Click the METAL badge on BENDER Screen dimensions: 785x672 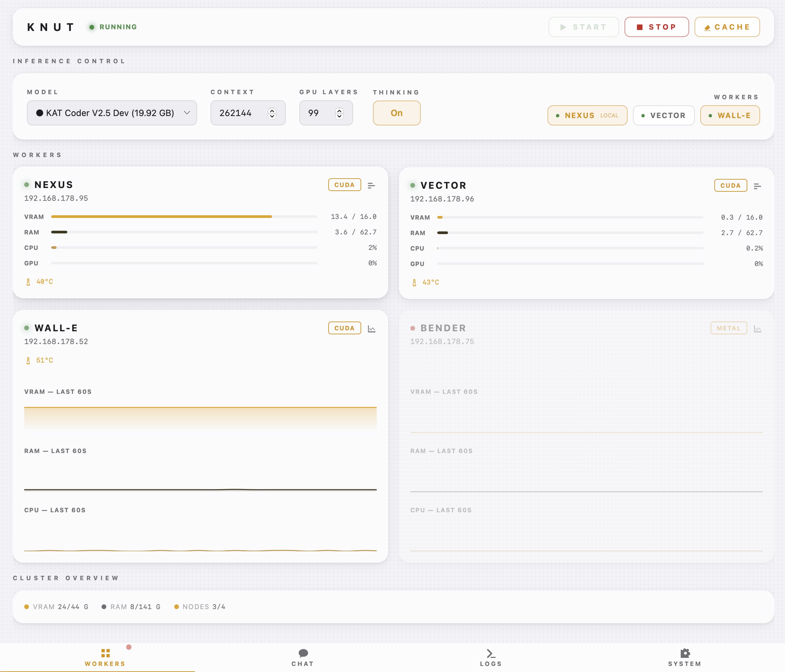[x=728, y=328]
